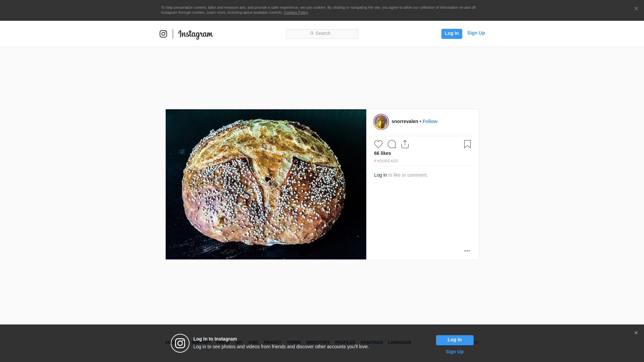The width and height of the screenshot is (644, 362).
Task: Open the TERMS footer link
Action: [x=294, y=343]
